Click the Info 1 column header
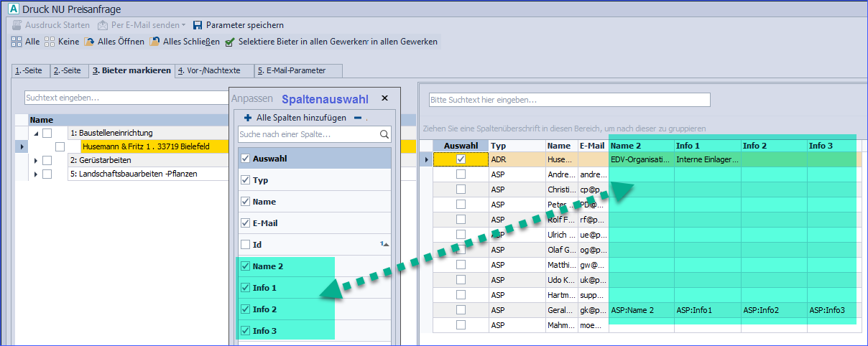 (x=707, y=146)
